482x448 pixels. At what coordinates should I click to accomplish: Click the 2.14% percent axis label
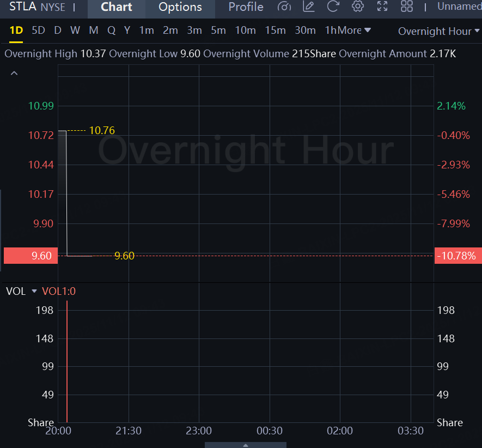451,106
